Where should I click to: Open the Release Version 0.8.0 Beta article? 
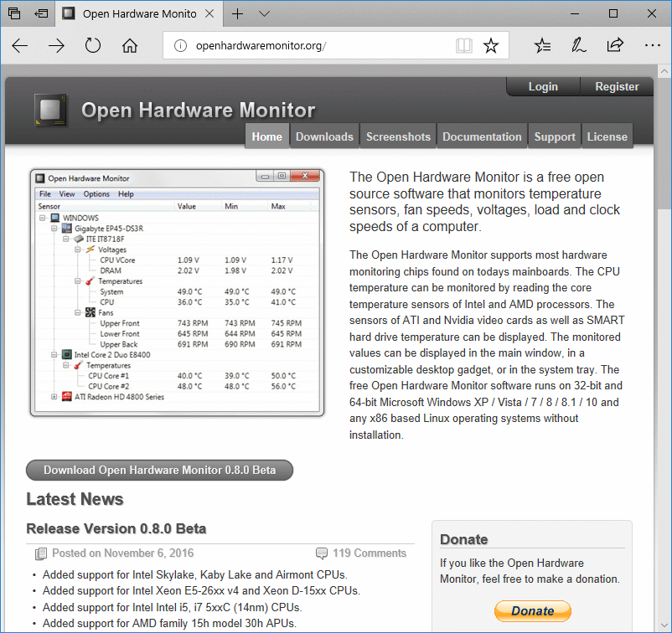116,528
